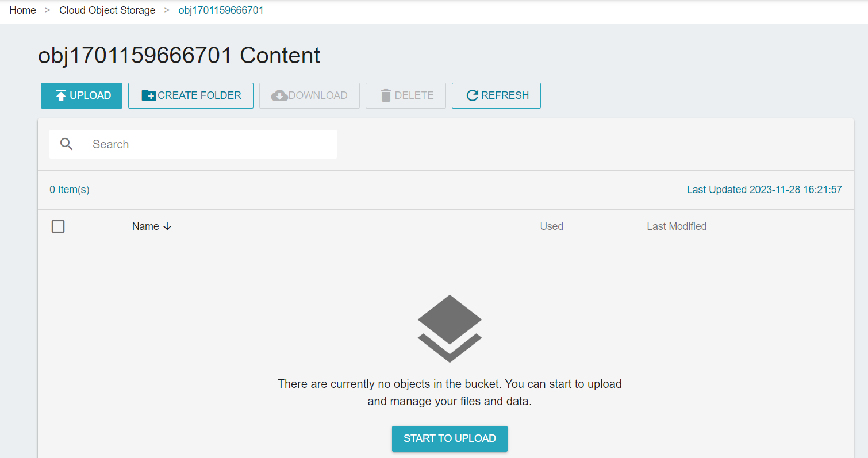Navigate to Cloud Object Storage breadcrumb
The image size is (868, 458).
107,10
